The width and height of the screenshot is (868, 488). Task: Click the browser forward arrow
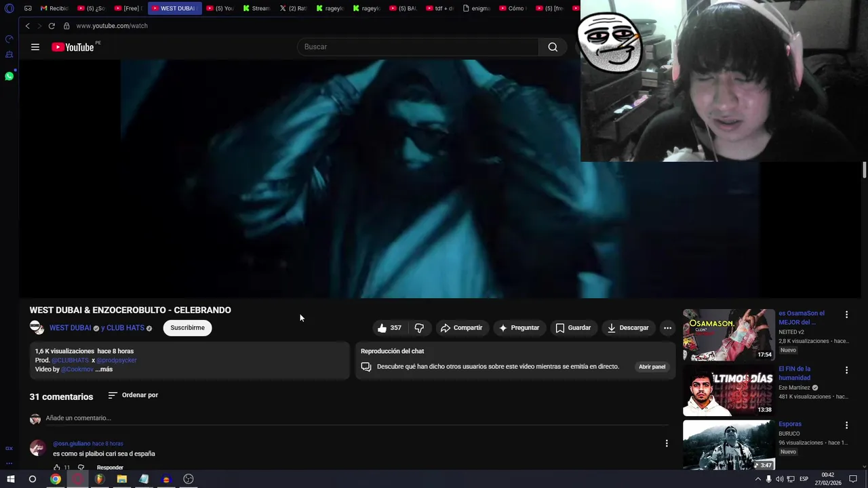tap(39, 26)
